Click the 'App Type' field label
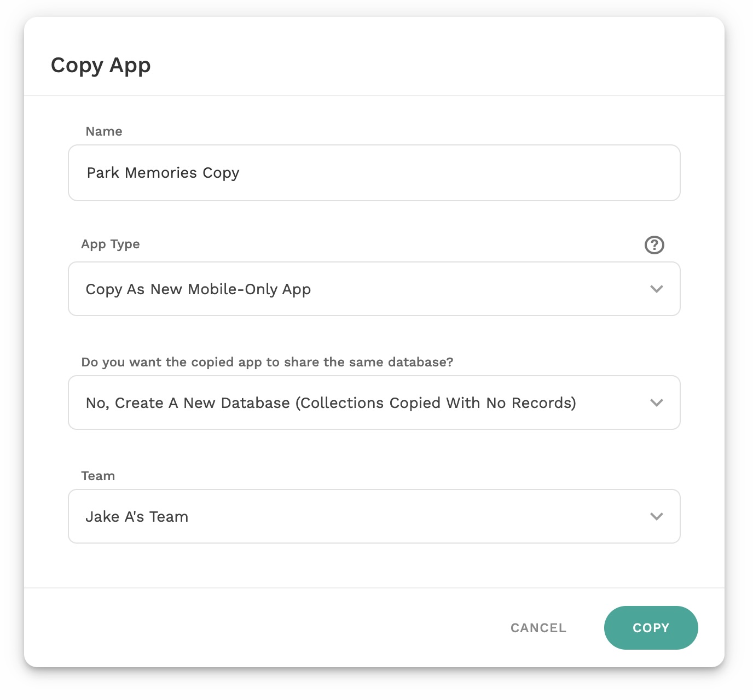 coord(111,244)
